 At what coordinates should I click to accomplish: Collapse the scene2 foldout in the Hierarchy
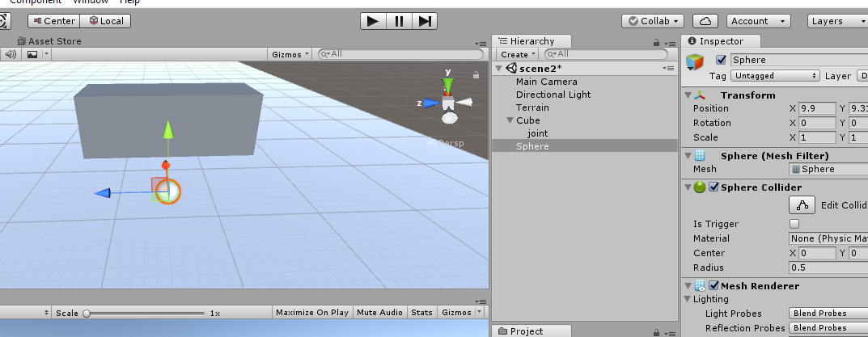(x=499, y=69)
